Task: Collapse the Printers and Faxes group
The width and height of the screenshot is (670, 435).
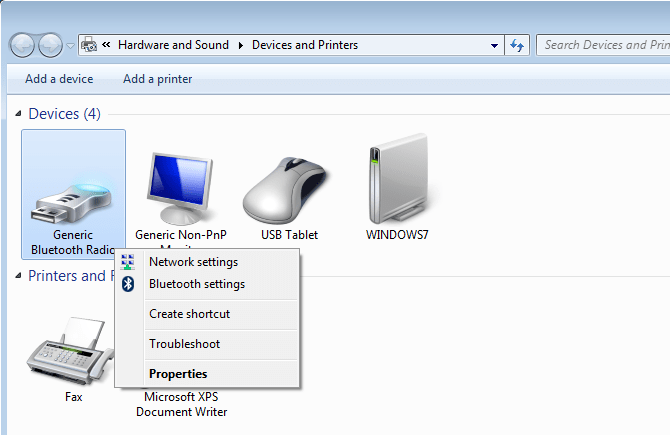Action: click(x=18, y=276)
